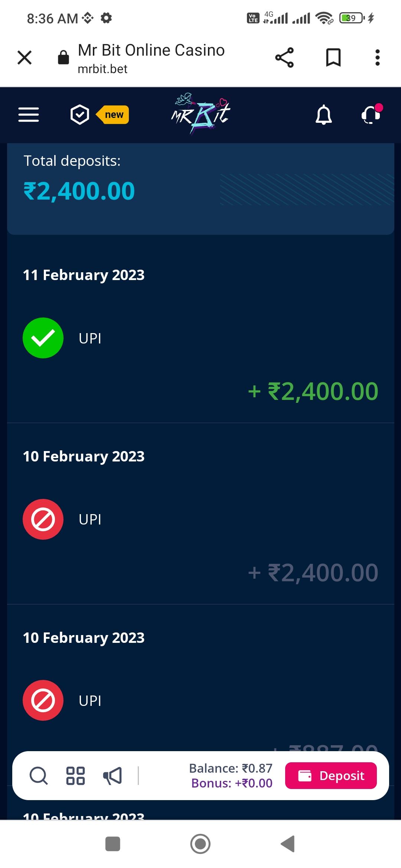The height and width of the screenshot is (868, 401).
Task: Tap the Mr Bit logo
Action: [x=200, y=113]
